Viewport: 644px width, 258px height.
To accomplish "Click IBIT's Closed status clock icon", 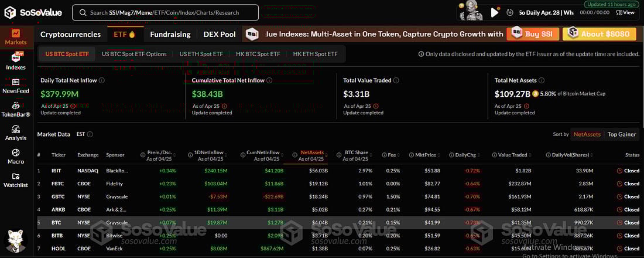I will (x=619, y=171).
